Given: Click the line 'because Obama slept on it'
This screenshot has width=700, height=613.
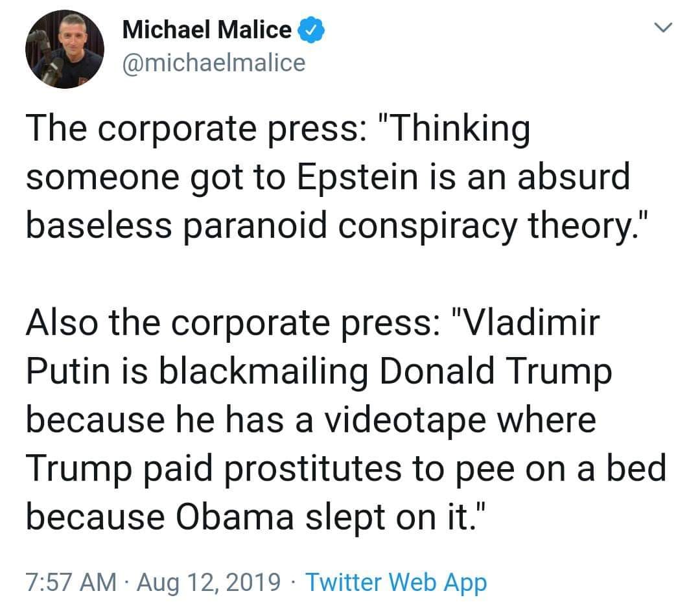Looking at the screenshot, I should [x=256, y=518].
